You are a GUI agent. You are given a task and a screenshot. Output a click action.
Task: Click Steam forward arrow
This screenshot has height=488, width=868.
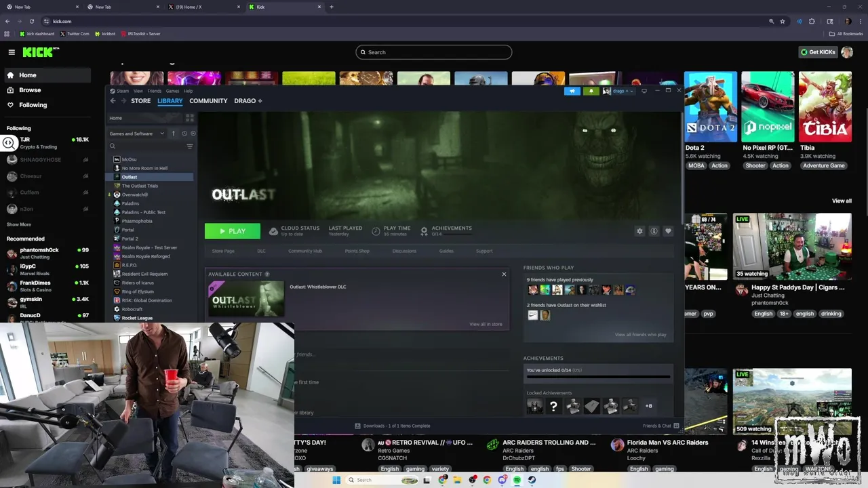point(123,101)
